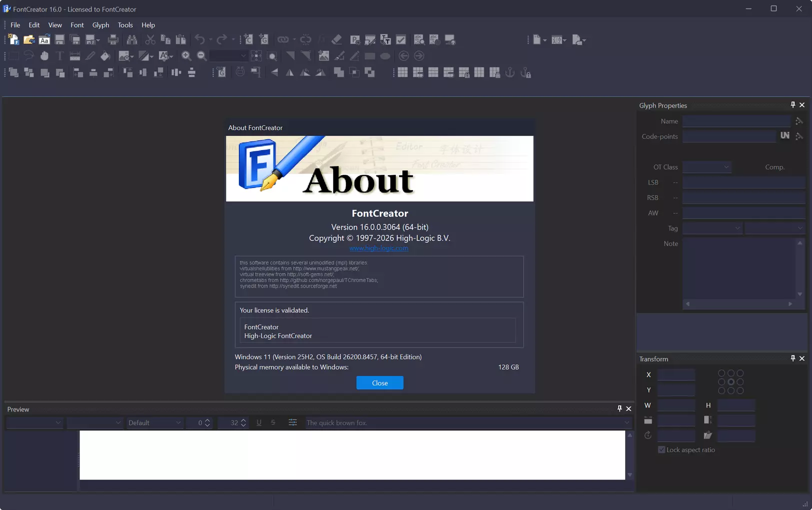
Task: Close the Glyph Properties panel
Action: click(x=802, y=105)
